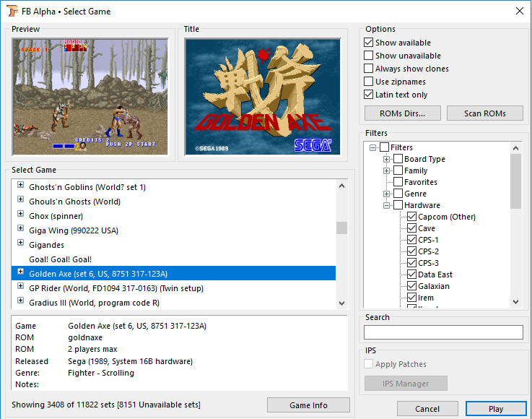Click the FB Alpha app icon in title bar

[12, 12]
